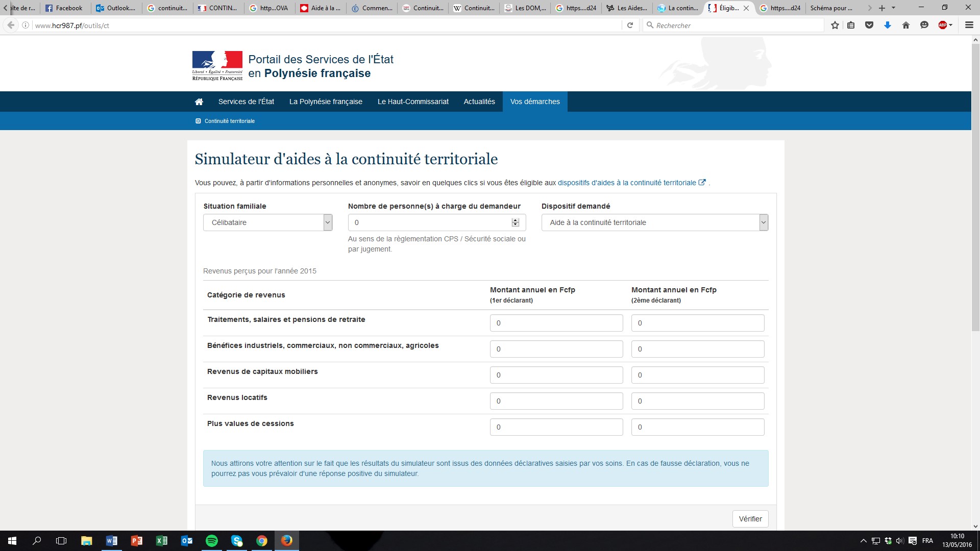The width and height of the screenshot is (980, 551).
Task: Follow the dispositifs d'aides à la continuité territoriale link
Action: [627, 183]
